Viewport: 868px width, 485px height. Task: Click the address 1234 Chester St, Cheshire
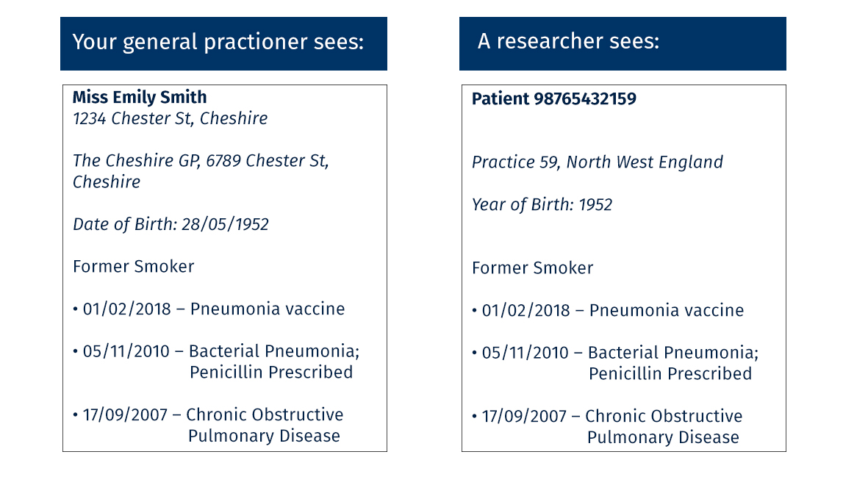[170, 118]
